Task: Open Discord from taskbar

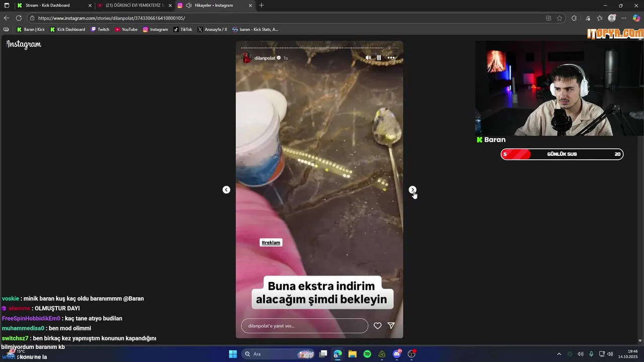Action: click(x=397, y=354)
